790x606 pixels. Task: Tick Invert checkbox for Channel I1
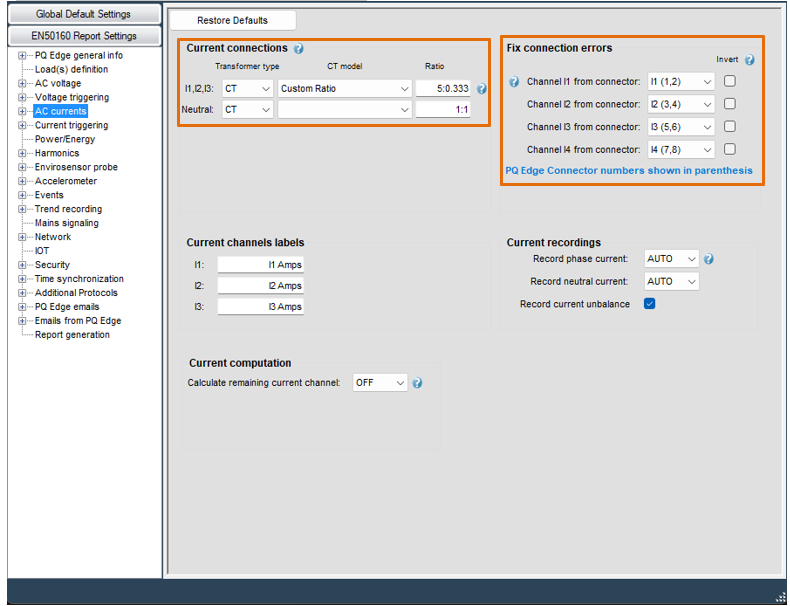tap(730, 81)
